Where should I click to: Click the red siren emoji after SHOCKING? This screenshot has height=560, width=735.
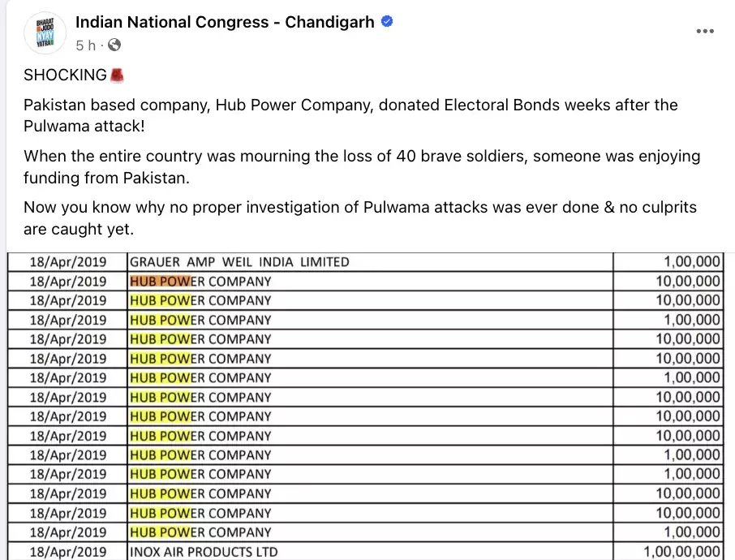pyautogui.click(x=118, y=75)
